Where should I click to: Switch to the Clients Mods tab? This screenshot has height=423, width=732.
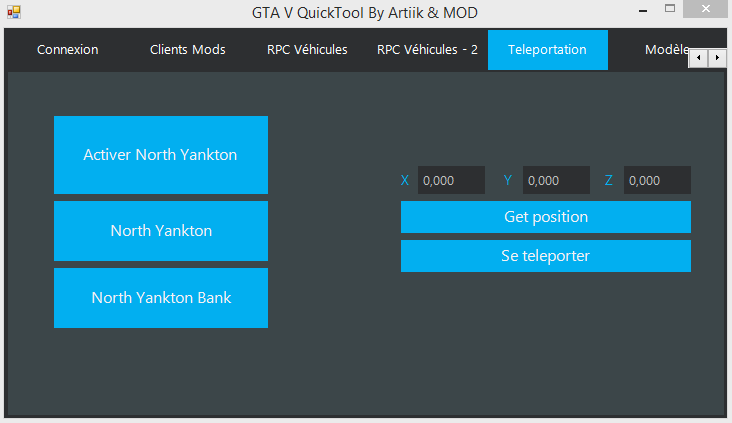click(x=188, y=50)
